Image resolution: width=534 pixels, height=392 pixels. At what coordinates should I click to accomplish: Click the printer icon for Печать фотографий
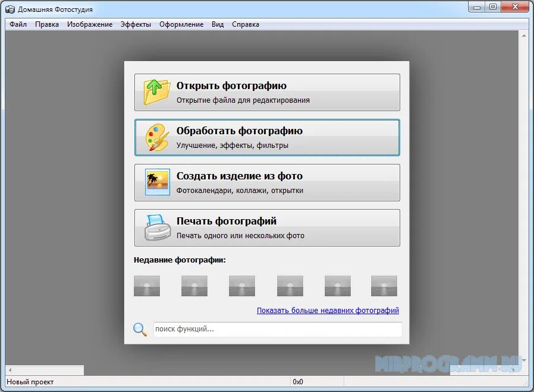pos(158,227)
